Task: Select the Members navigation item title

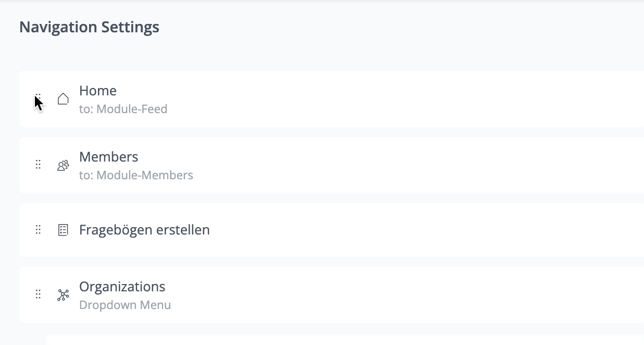Action: (x=108, y=157)
